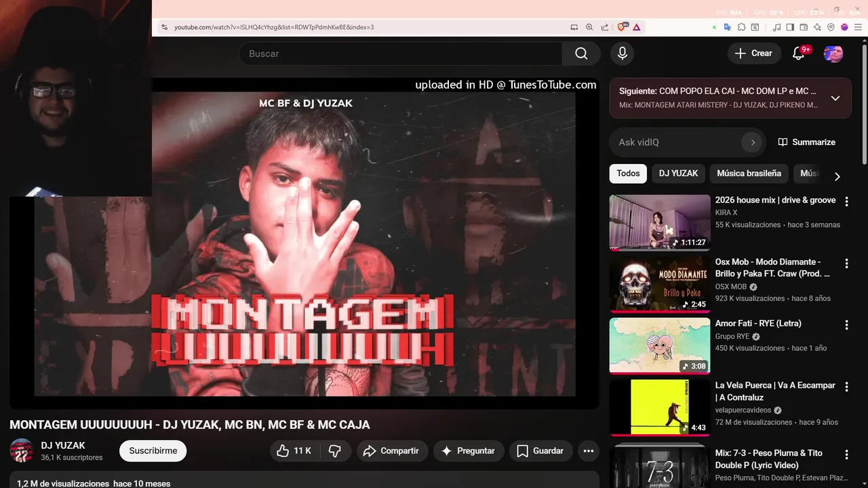868x488 pixels.
Task: Click the '1,2 M de visualizaciones' description text
Action: pyautogui.click(x=63, y=483)
